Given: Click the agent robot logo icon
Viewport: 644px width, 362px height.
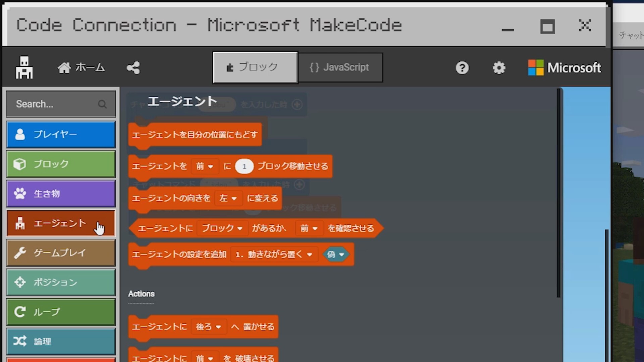Looking at the screenshot, I should [24, 67].
